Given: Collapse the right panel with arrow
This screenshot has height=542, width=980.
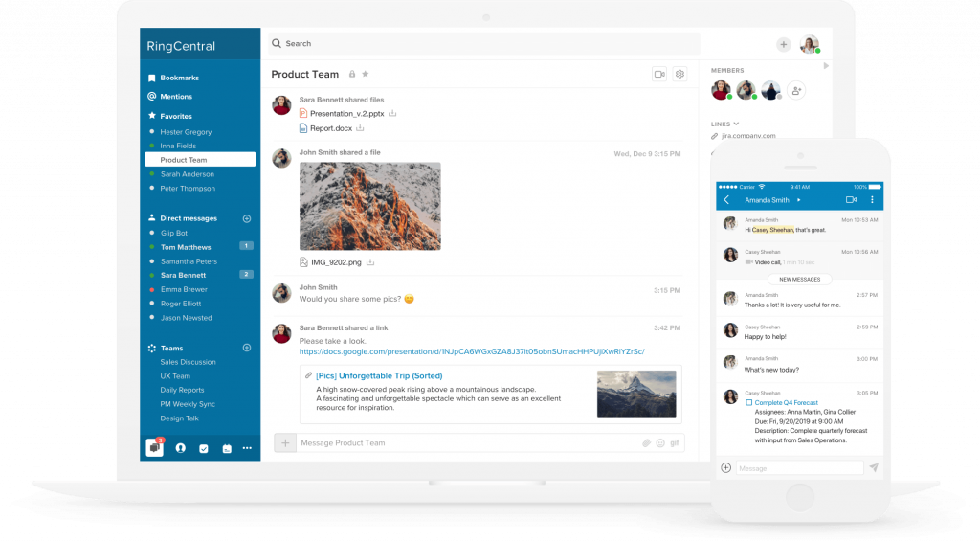Looking at the screenshot, I should click(x=826, y=66).
